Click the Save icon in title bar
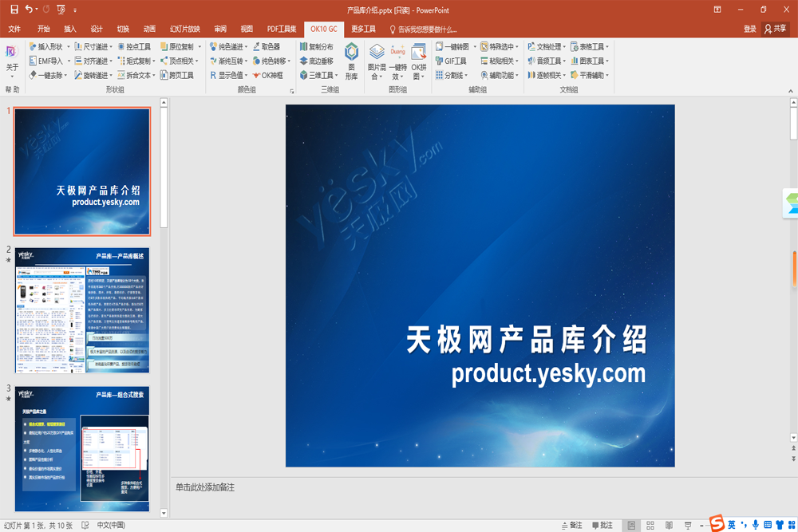 14,9
